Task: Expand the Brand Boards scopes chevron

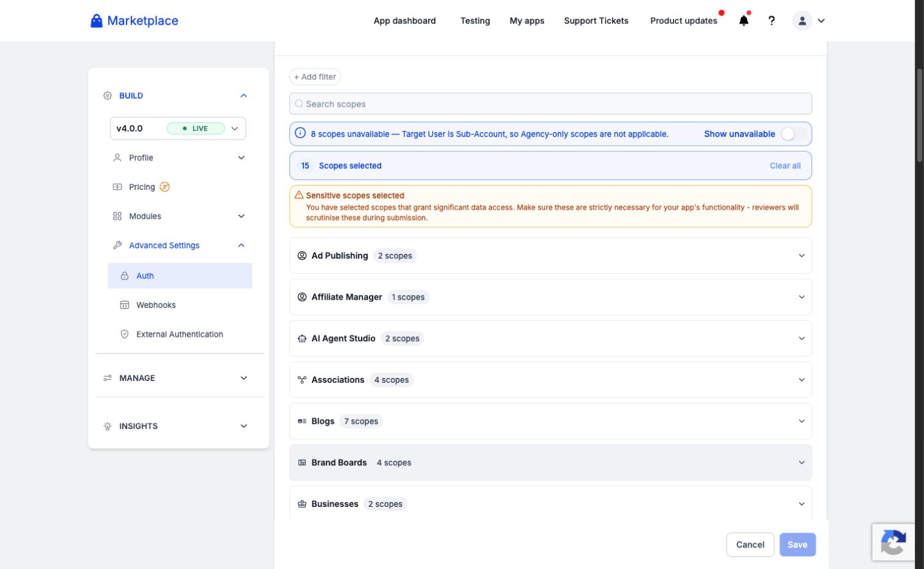Action: [801, 463]
